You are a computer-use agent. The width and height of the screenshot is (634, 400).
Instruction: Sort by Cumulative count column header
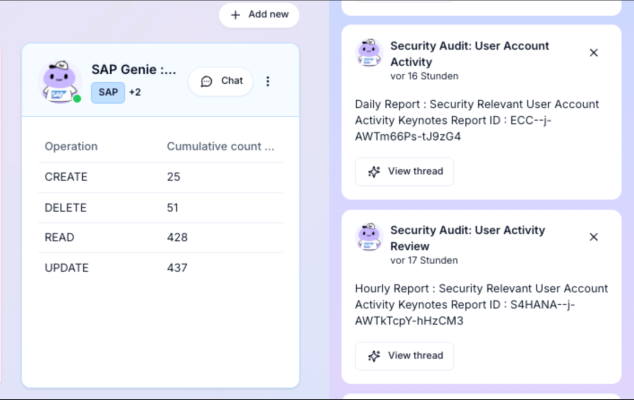220,146
